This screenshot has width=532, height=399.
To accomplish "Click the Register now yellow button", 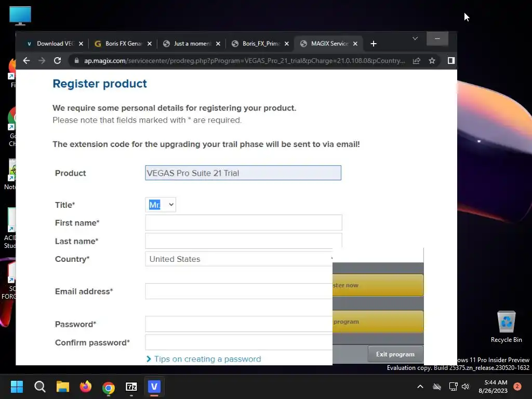I will pyautogui.click(x=378, y=285).
